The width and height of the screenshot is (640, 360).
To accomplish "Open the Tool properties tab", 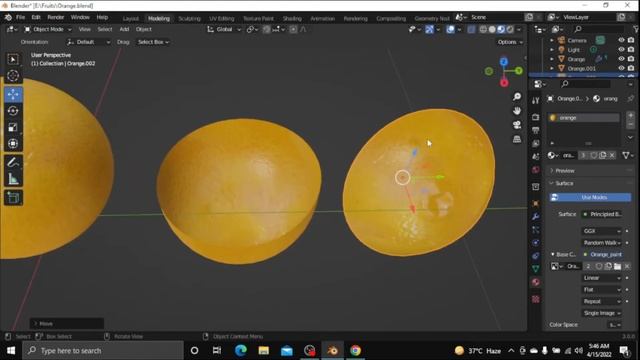I will click(536, 101).
